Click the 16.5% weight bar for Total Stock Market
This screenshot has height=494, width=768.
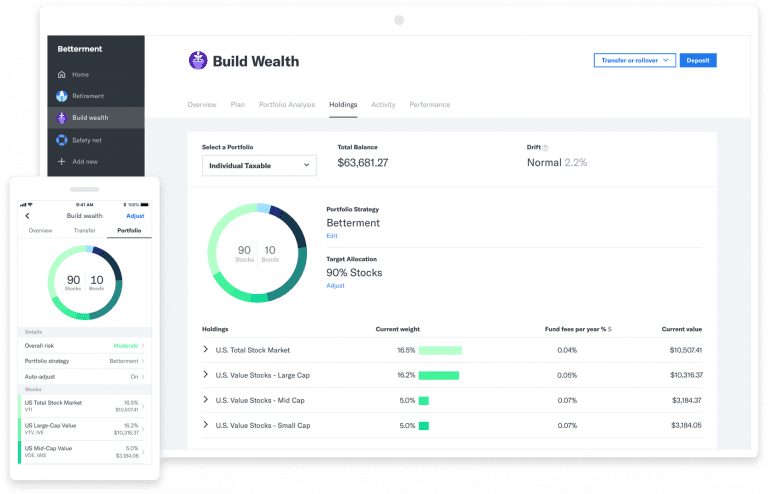(440, 350)
